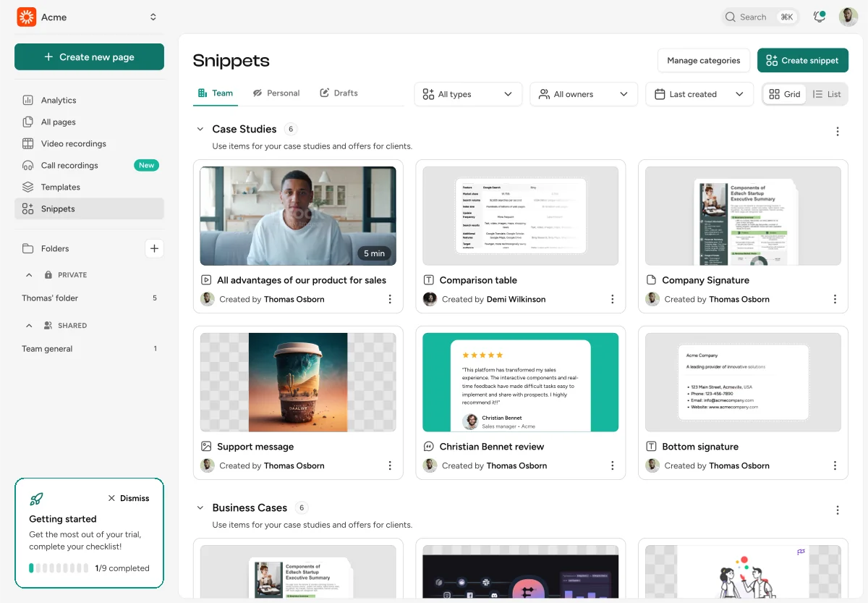Open Call recordings marked as New
868x603 pixels.
69,165
